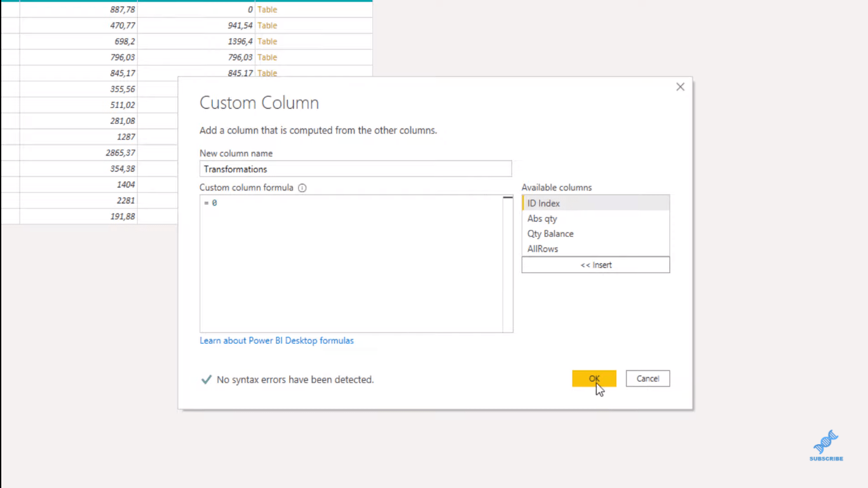Click the cell with 2865,37
The image size is (868, 488).
point(79,152)
